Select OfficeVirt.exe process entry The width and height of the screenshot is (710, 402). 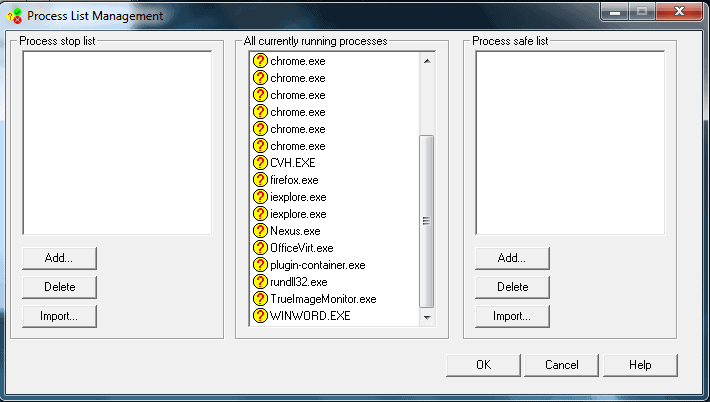[x=302, y=248]
